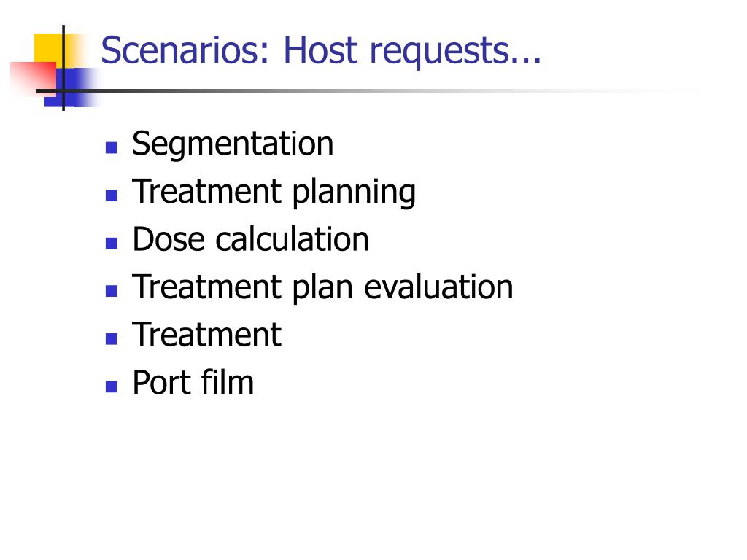Viewport: 747px width, 560px height.
Task: Click the blue bullet beside Port film
Action: coord(112,386)
